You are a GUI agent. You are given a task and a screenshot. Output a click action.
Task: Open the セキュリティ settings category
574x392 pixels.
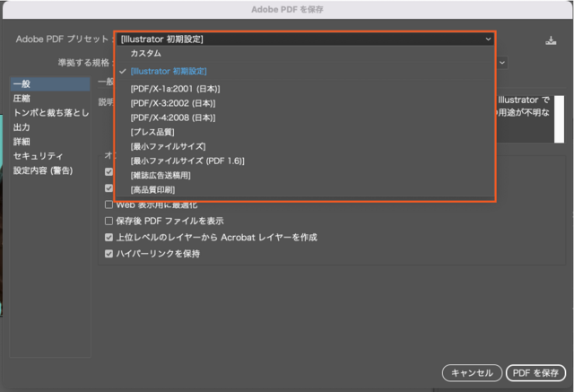click(x=38, y=156)
